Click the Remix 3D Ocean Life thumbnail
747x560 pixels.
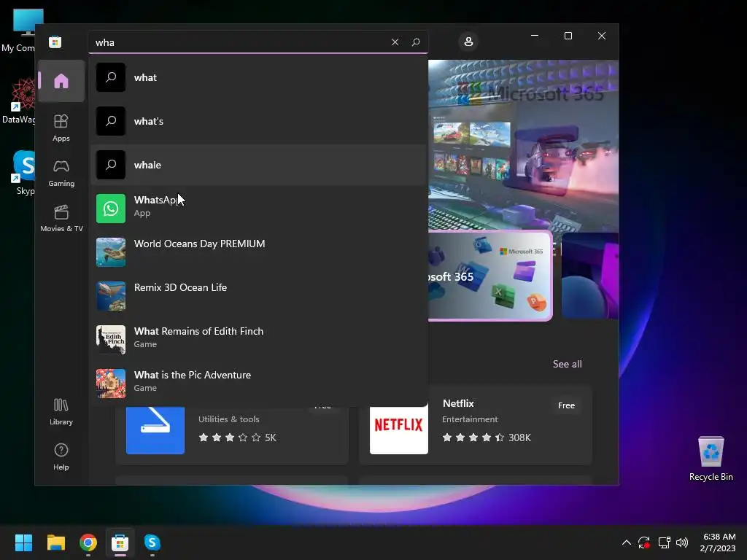point(111,296)
